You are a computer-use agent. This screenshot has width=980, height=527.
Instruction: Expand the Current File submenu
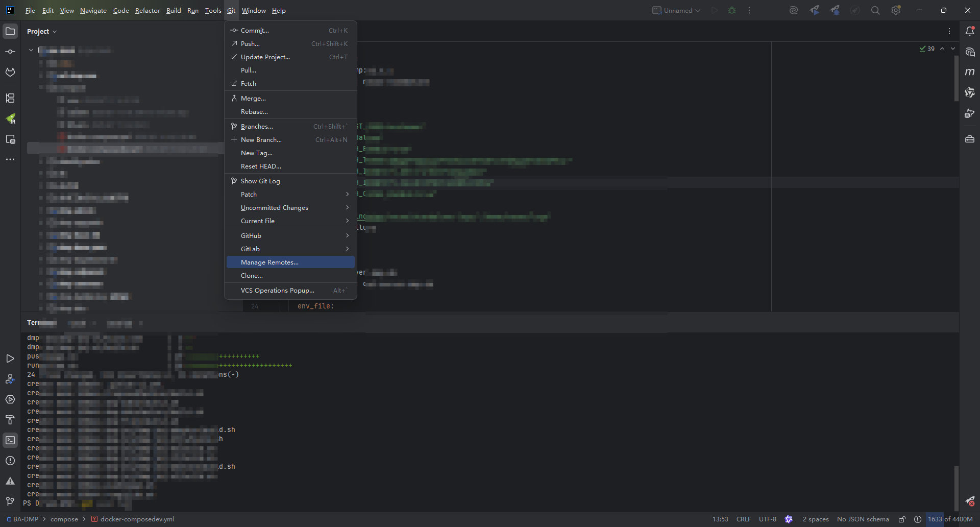(x=290, y=221)
